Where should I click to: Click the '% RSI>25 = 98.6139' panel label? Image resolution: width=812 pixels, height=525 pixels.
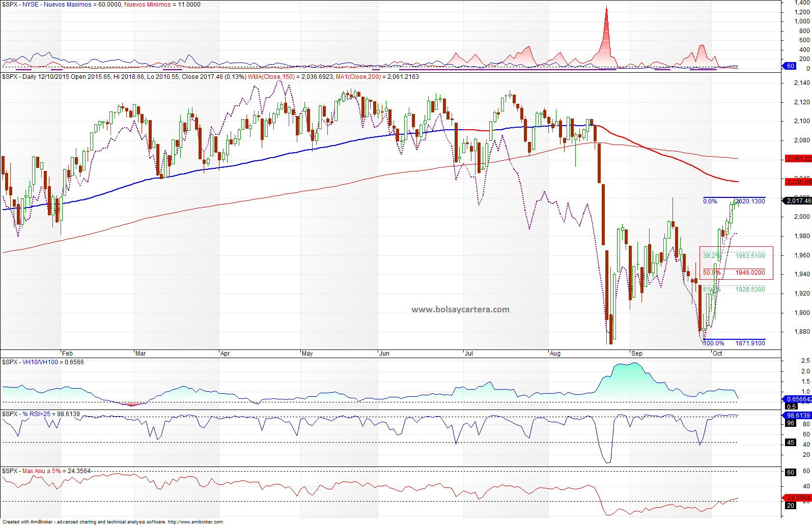pos(51,414)
